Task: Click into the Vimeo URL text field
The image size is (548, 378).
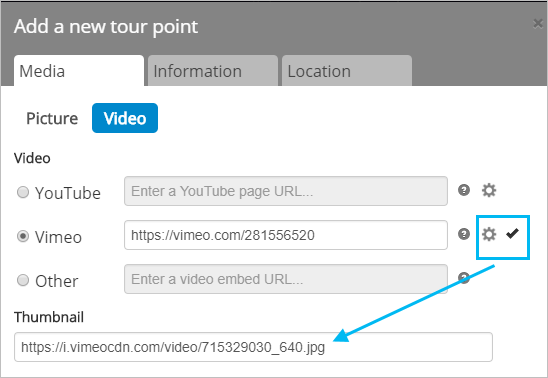Action: (x=286, y=235)
